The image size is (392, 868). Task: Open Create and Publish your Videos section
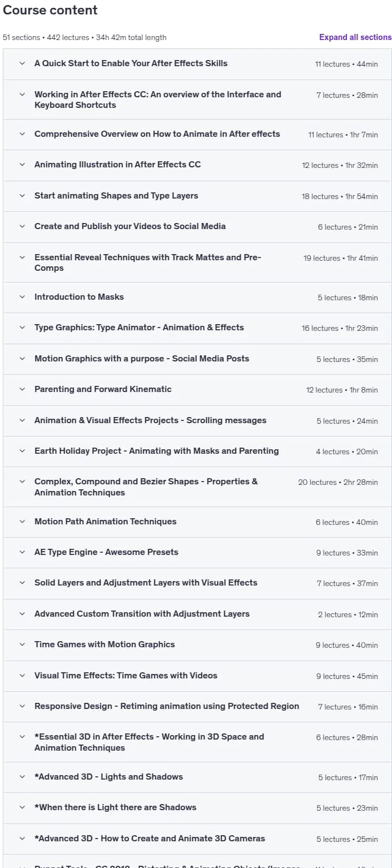197,227
